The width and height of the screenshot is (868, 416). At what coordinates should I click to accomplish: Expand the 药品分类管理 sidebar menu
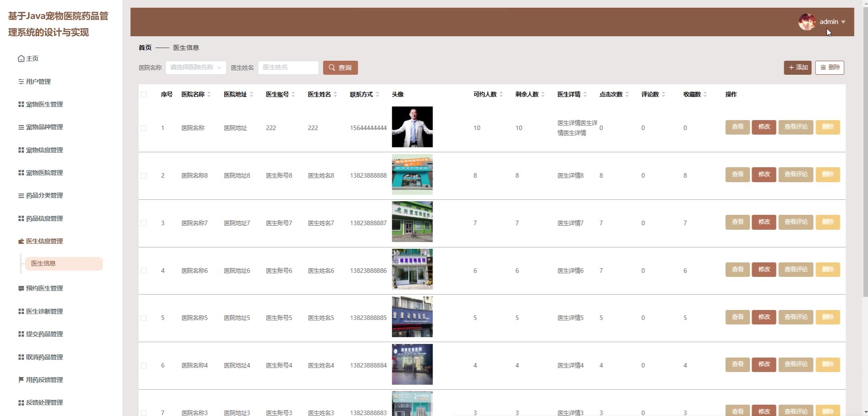coord(44,195)
